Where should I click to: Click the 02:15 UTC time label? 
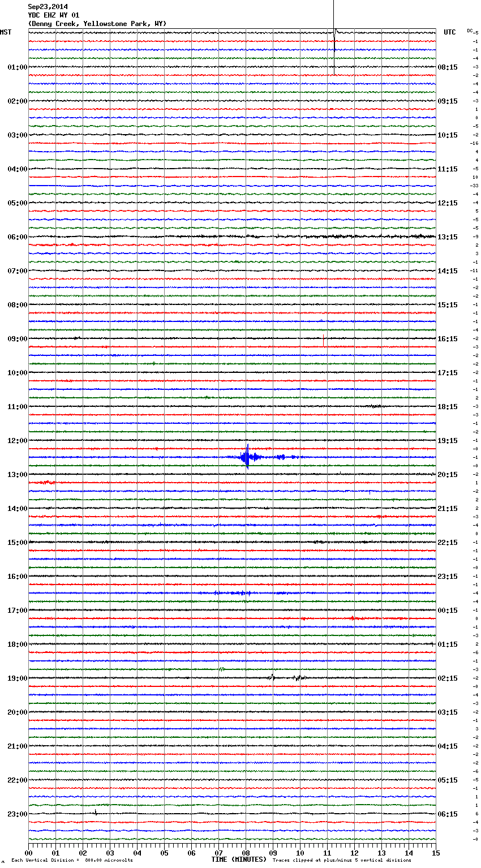click(448, 678)
